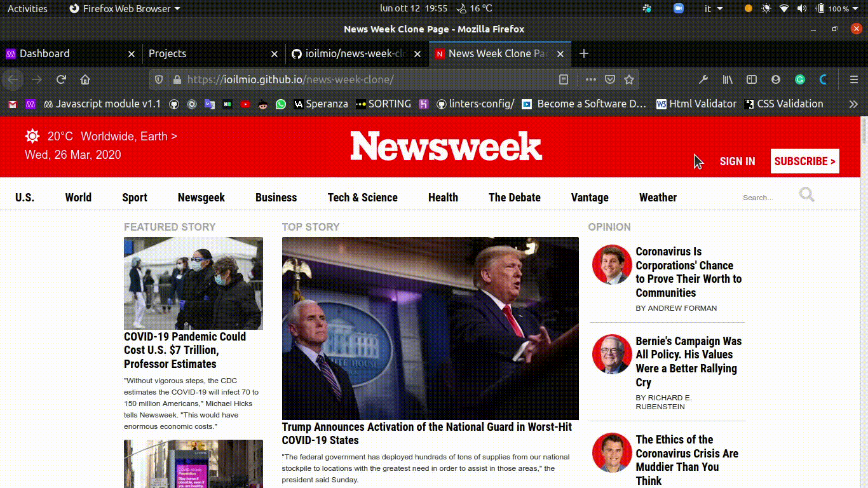This screenshot has width=868, height=488.
Task: Read Bernie's Campaign Was All Policy opinion
Action: (x=689, y=362)
